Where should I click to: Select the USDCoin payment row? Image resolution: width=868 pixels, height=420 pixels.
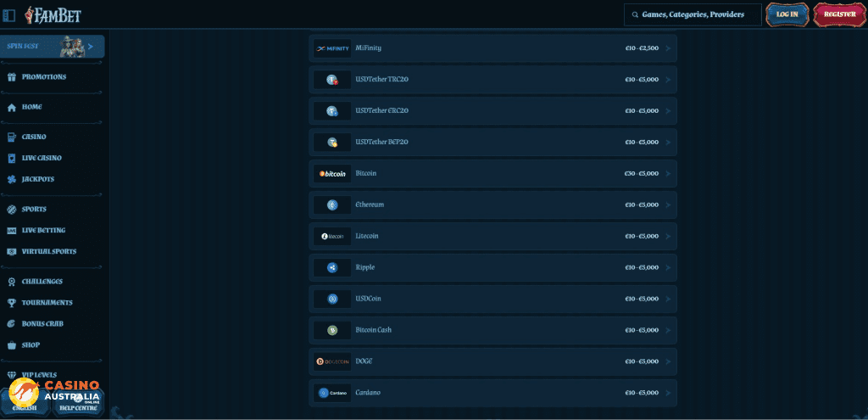tap(492, 299)
